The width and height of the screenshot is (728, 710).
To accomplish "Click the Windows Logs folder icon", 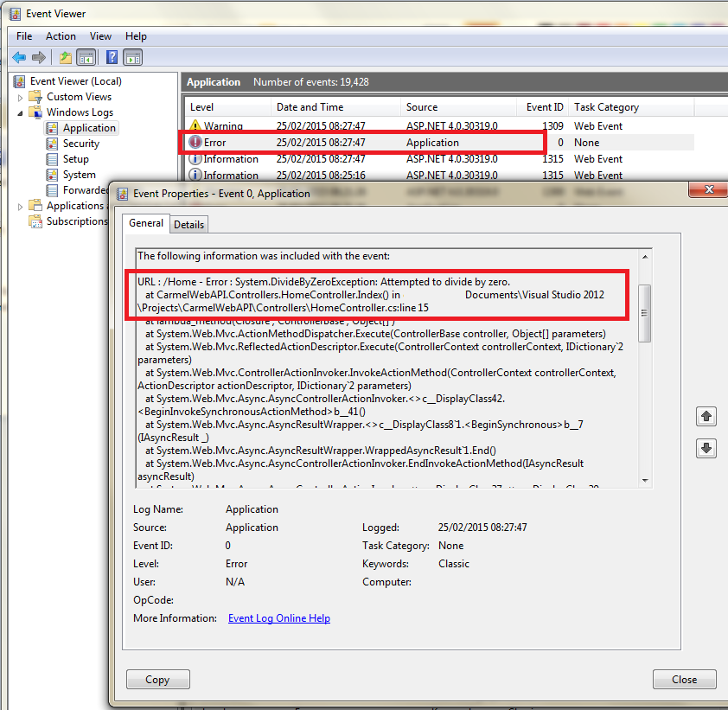I will click(x=35, y=112).
